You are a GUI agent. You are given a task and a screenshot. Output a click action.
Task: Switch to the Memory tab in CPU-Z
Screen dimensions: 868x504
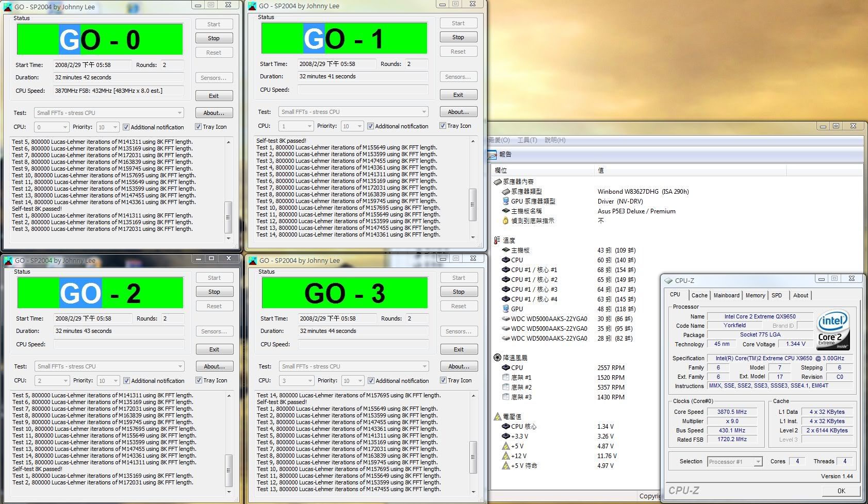[x=755, y=295]
